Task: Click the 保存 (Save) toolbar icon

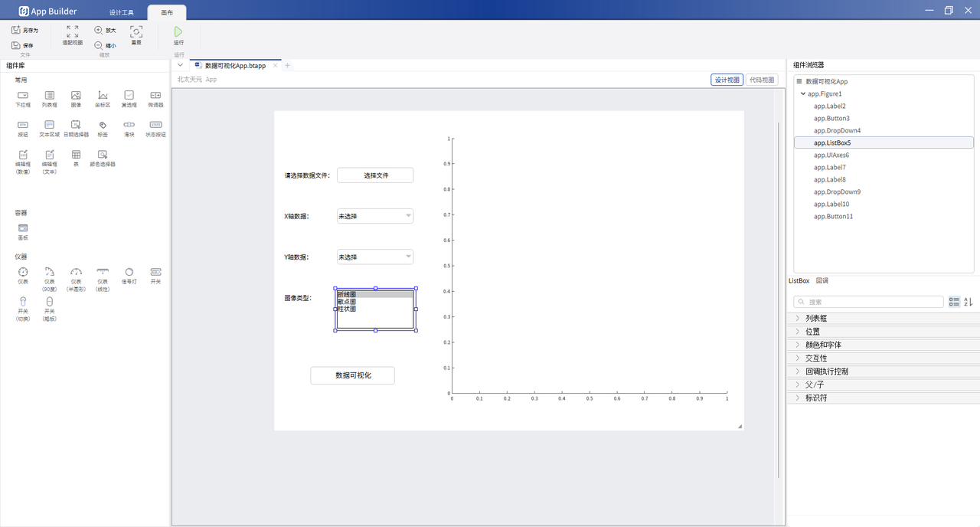Action: click(x=16, y=45)
